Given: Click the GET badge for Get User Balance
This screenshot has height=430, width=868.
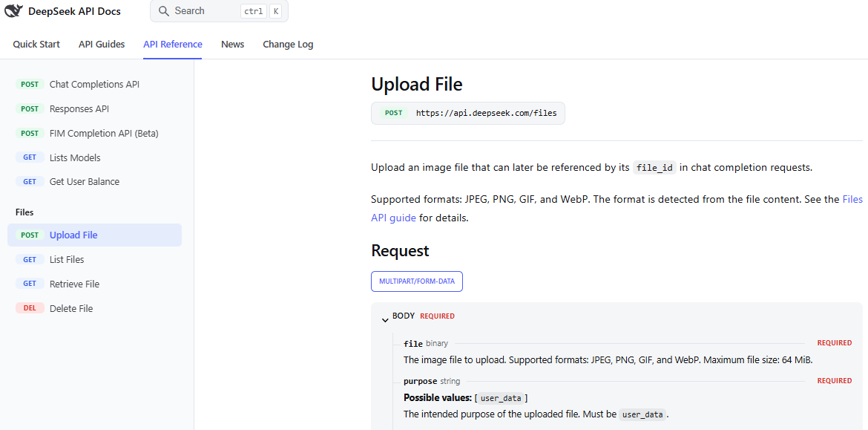Looking at the screenshot, I should (x=30, y=182).
